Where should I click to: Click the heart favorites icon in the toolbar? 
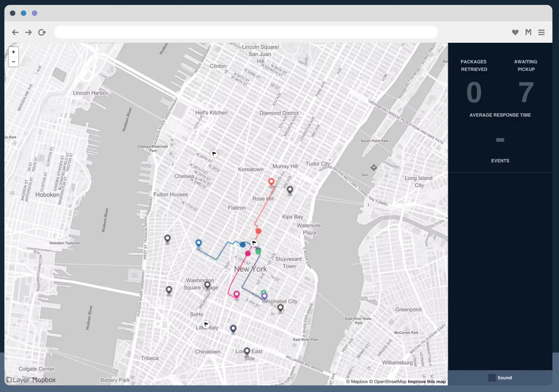(515, 32)
